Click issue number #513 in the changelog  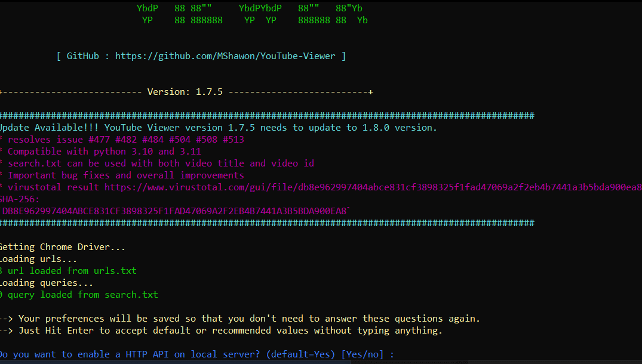[x=234, y=140]
